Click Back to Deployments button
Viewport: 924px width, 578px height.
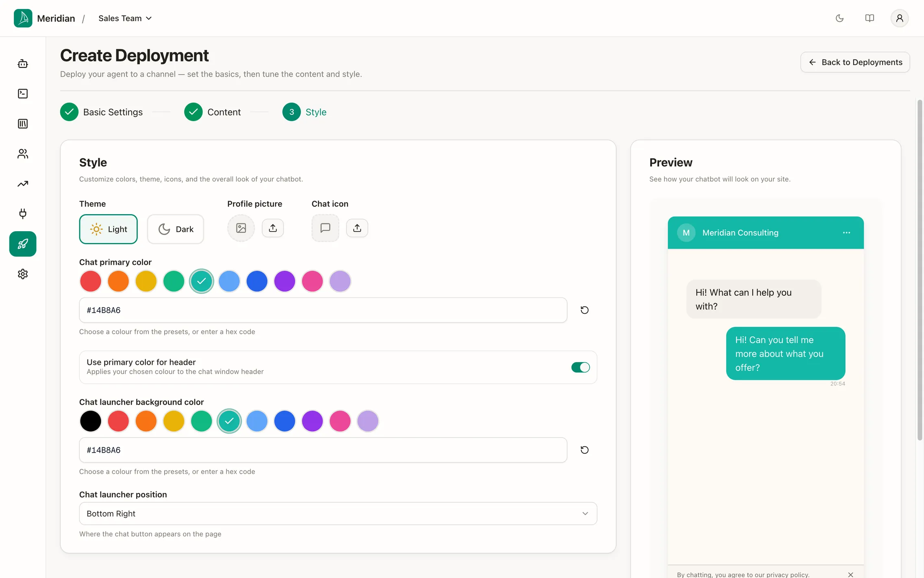click(855, 62)
